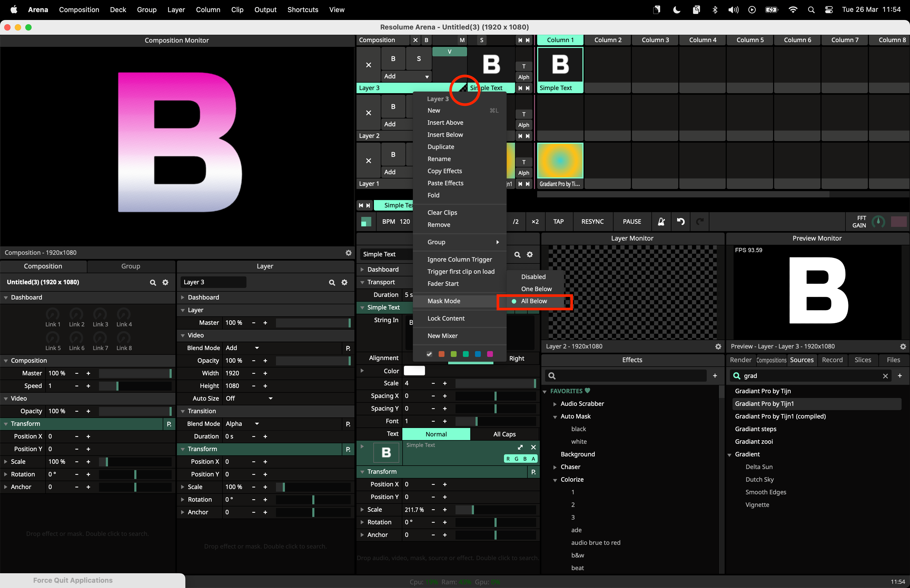Click the white Color swatch
910x588 pixels.
414,370
